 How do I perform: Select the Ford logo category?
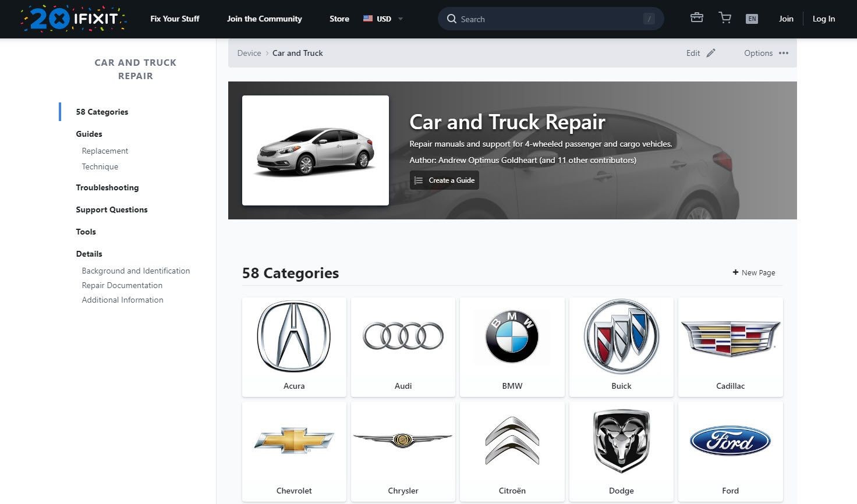tap(731, 452)
